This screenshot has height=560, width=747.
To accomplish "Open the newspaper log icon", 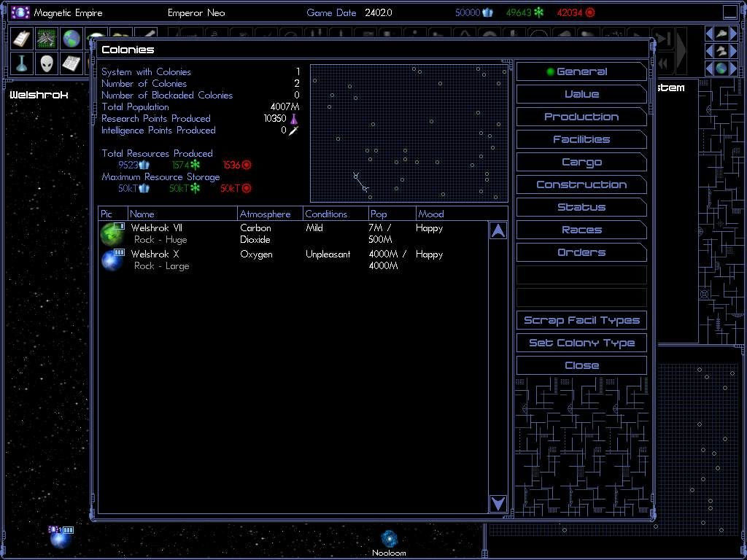I will click(x=71, y=64).
